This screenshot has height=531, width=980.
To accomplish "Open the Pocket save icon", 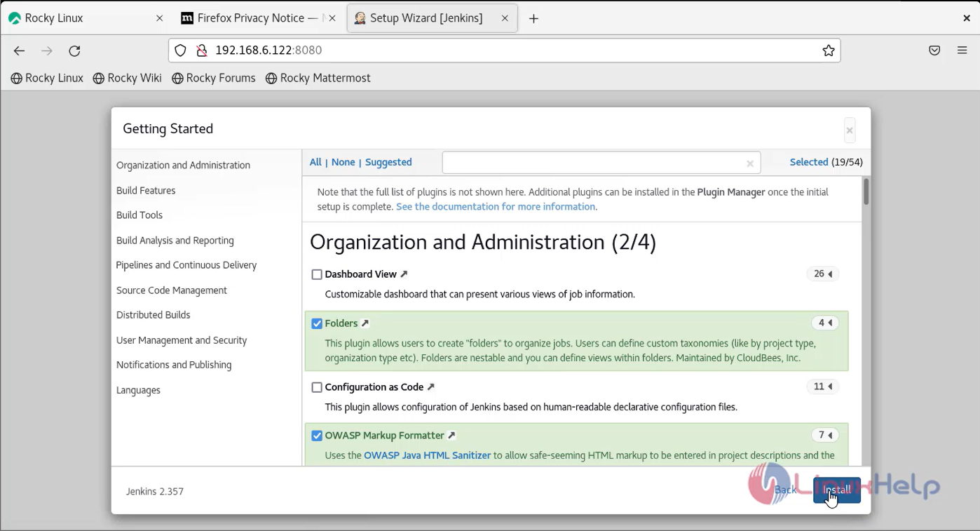I will (x=934, y=51).
